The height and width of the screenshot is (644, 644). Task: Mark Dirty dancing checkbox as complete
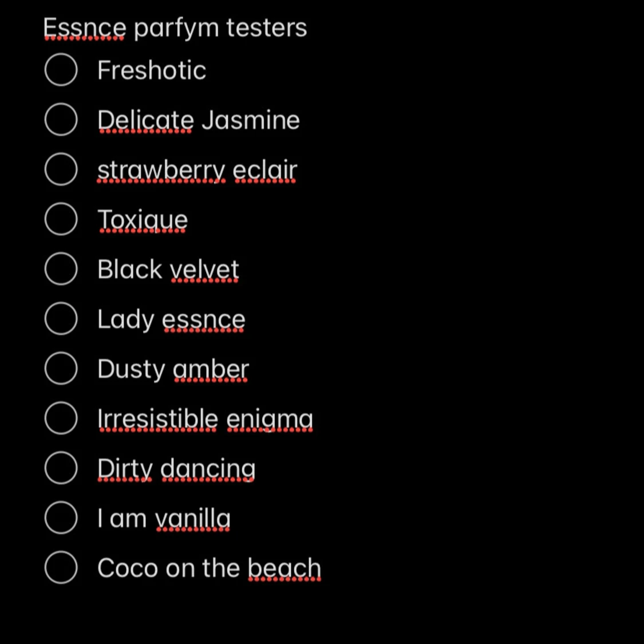pyautogui.click(x=61, y=468)
